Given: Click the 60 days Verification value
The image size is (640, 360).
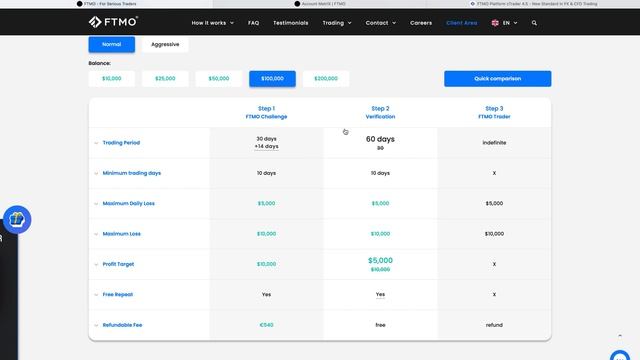Looking at the screenshot, I should (x=380, y=139).
